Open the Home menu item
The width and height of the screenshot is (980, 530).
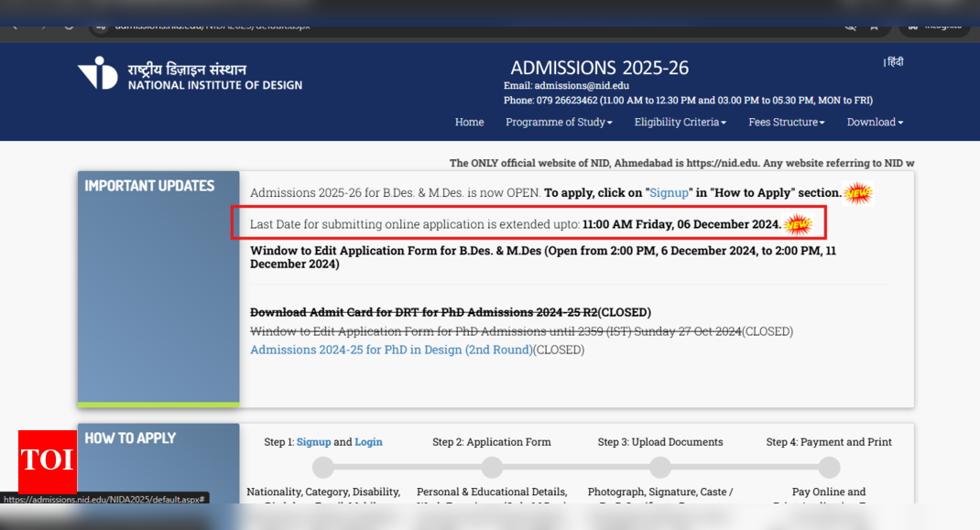pyautogui.click(x=469, y=122)
